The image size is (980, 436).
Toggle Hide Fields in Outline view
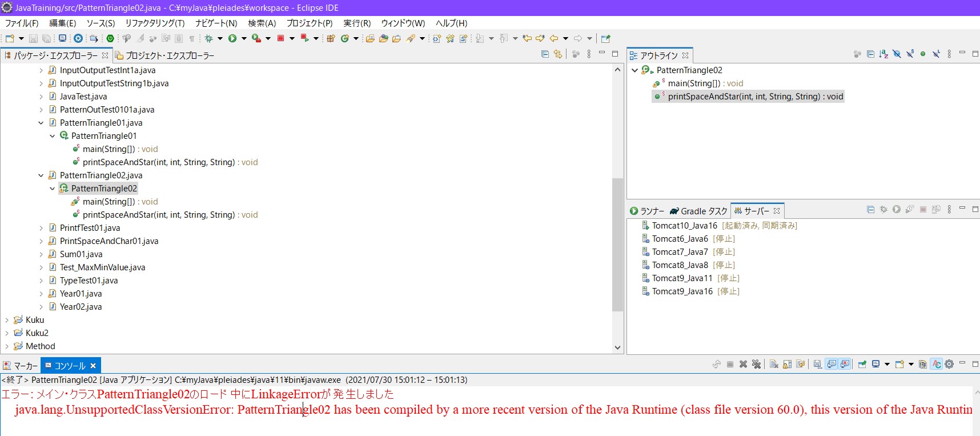[897, 54]
